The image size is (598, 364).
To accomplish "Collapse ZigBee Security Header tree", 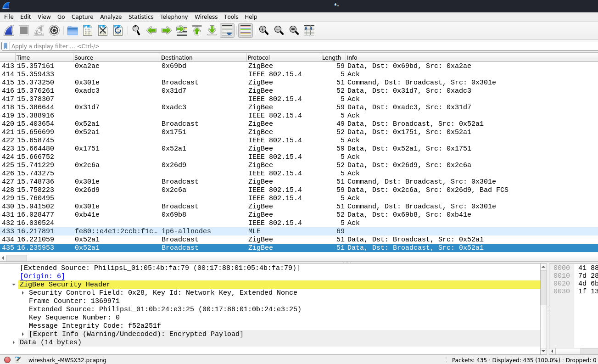I will pos(14,285).
